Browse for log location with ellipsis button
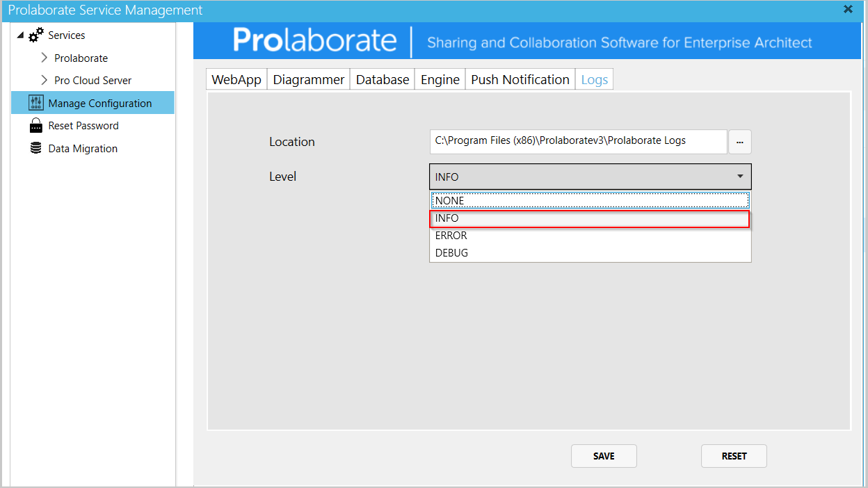Viewport: 868px width, 488px height. (x=740, y=142)
